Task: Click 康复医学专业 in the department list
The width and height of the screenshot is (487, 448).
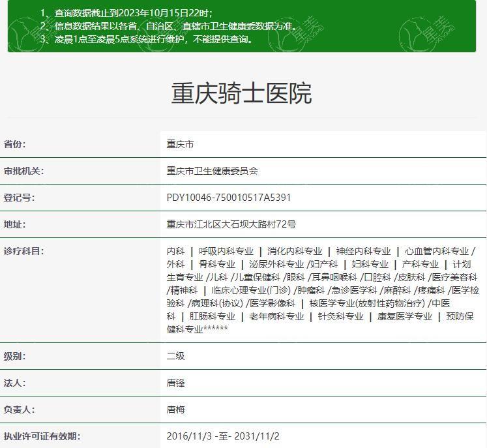Action: click(404, 316)
